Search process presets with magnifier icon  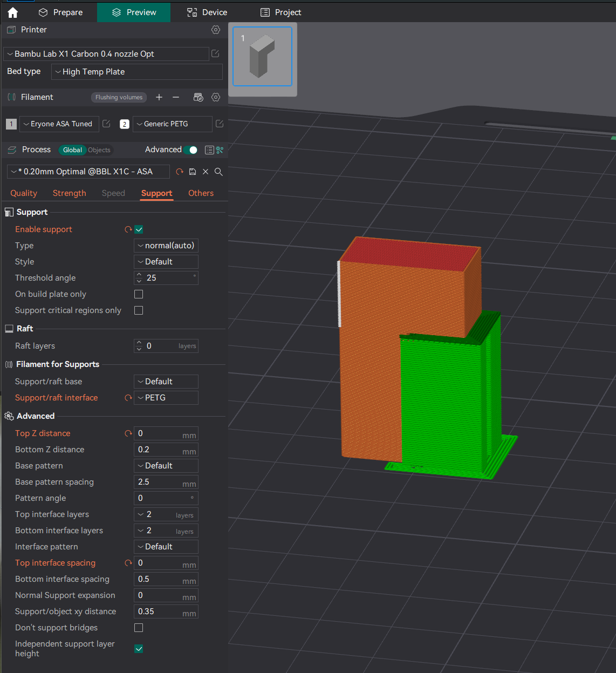click(x=218, y=171)
